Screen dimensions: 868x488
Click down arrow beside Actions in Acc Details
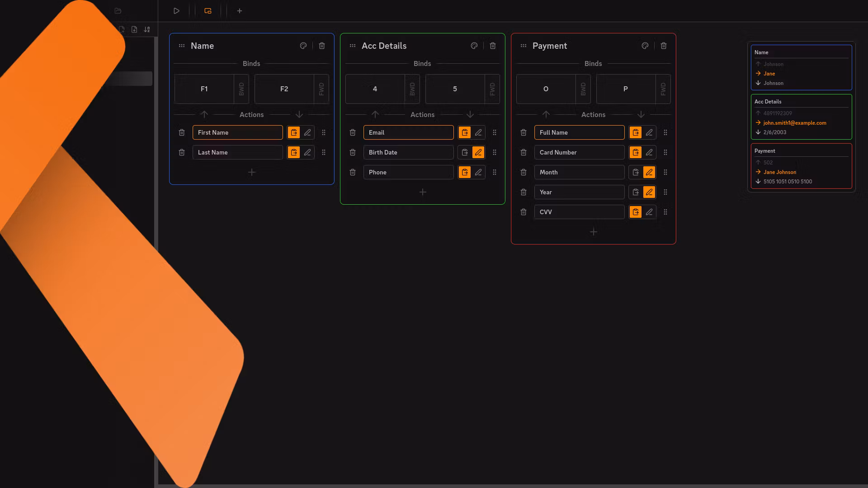[x=470, y=114]
